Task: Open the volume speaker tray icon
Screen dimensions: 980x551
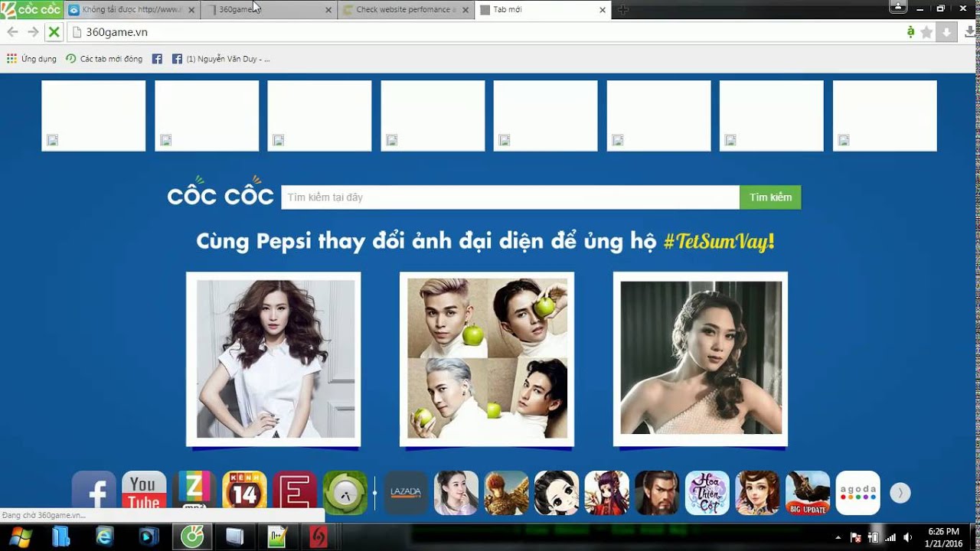Action: tap(907, 538)
